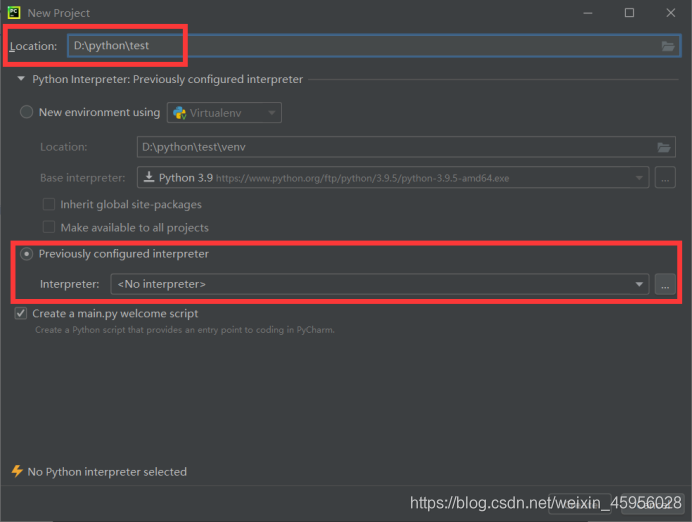Viewport: 692px width, 522px height.
Task: Open the No interpreter dropdown
Action: pyautogui.click(x=380, y=284)
